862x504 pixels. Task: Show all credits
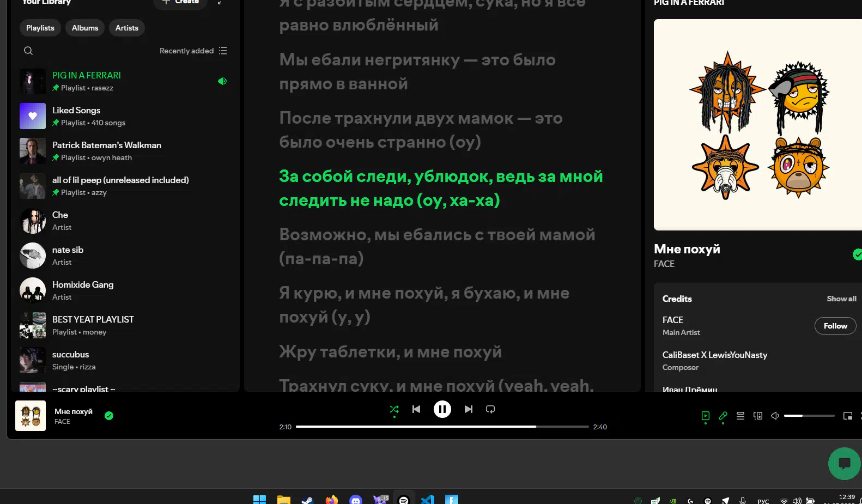[841, 299]
